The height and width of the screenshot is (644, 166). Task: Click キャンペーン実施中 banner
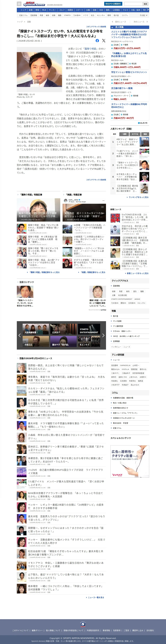(x=113, y=4)
